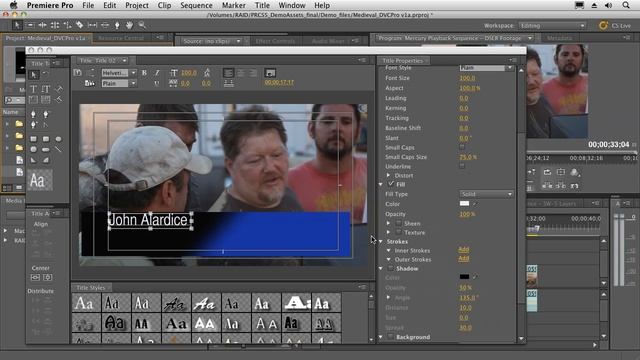Open the Clip menu
640x360 pixels.
click(x=164, y=5)
